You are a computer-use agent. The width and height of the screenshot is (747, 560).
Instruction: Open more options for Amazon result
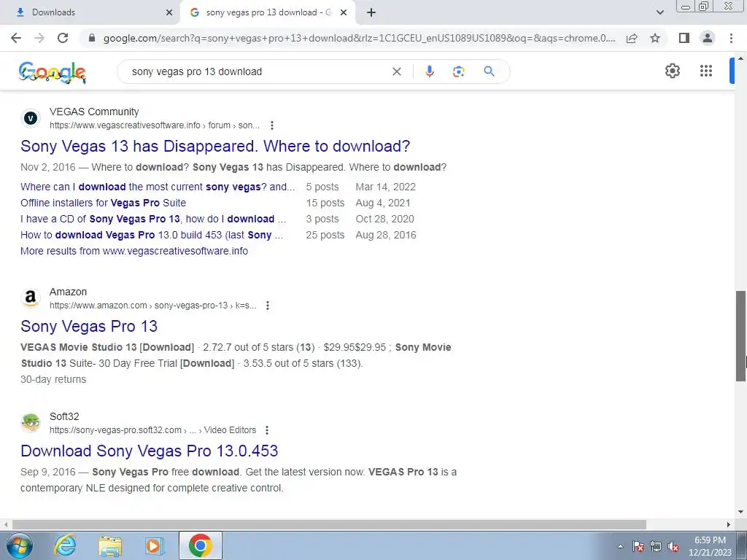pos(268,306)
